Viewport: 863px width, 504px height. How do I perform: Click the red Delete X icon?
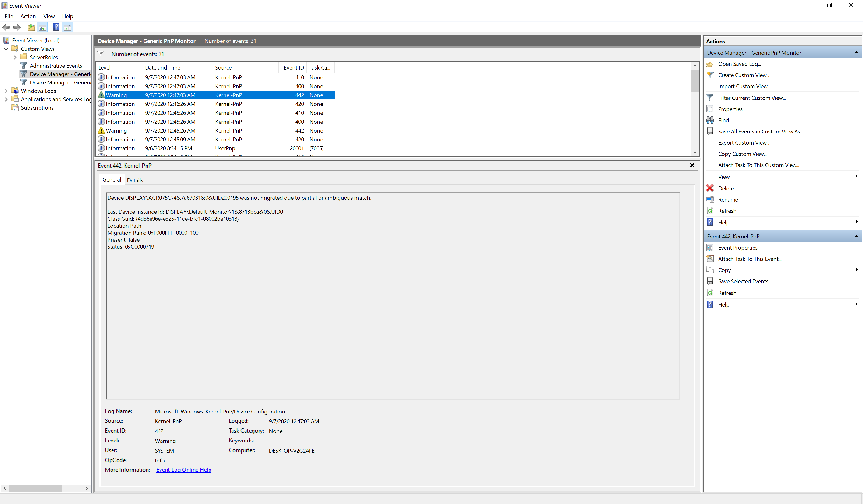[710, 188]
